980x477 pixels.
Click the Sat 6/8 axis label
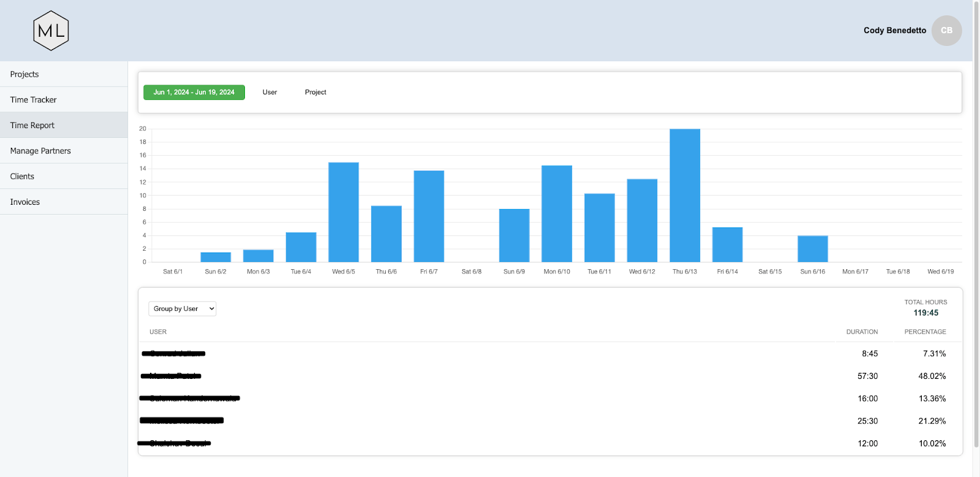click(x=472, y=272)
